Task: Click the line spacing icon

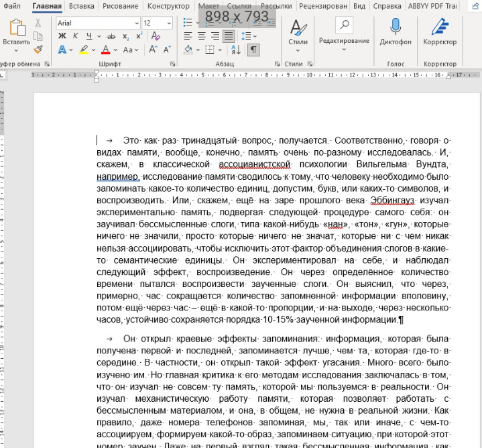Action: pyautogui.click(x=246, y=36)
